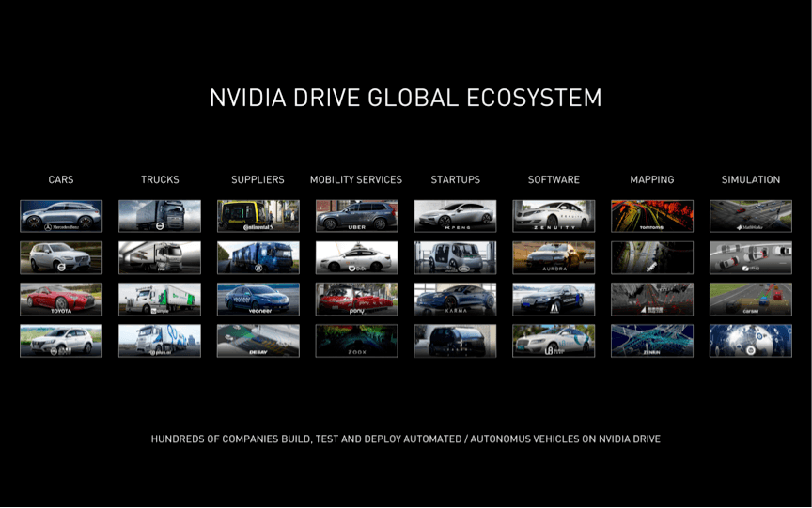
Task: Click the Zoox lidar thumbnail
Action: [x=357, y=341]
